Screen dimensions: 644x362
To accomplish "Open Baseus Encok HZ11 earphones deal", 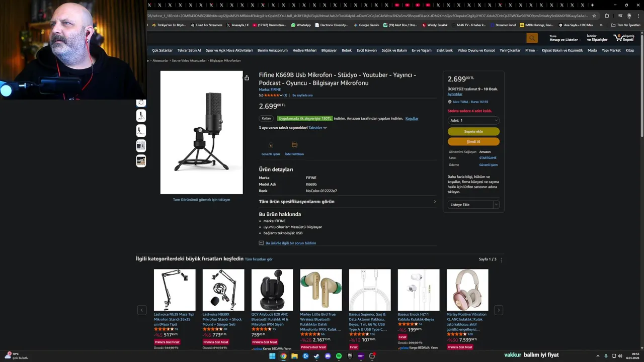I will 419,290.
